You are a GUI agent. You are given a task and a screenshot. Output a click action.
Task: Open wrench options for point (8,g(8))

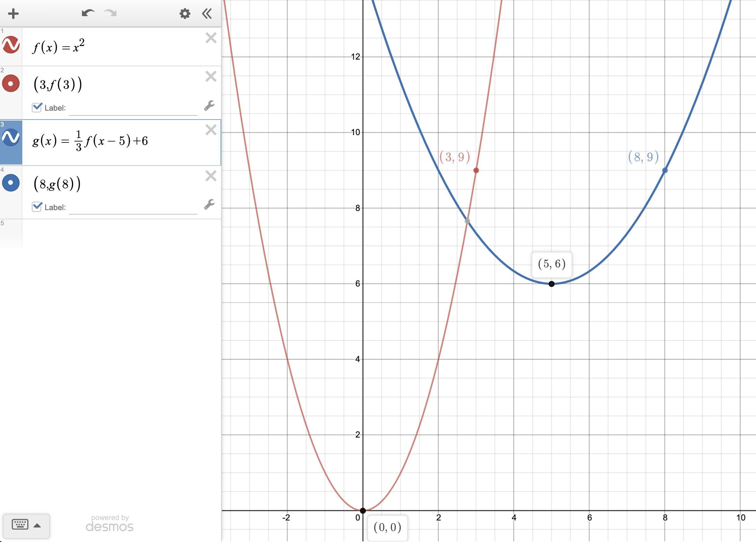coord(209,205)
